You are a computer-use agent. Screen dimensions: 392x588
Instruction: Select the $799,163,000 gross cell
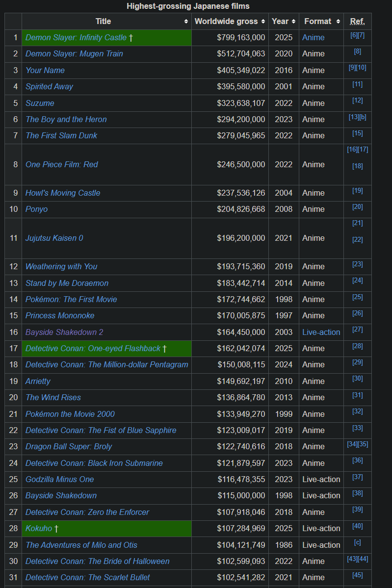coord(230,37)
